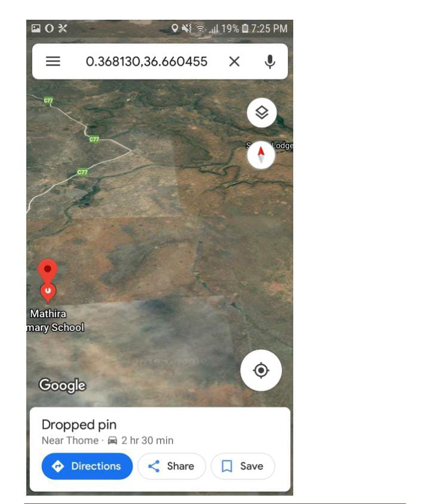Screen dimensions: 430x504
Task: Save the dropped pin place
Action: (x=242, y=466)
